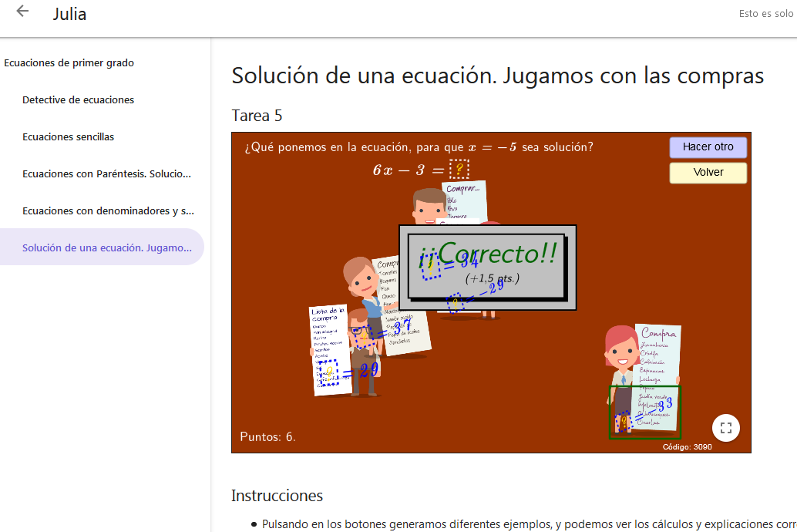Open Ecuaciones sencillas lesson
The height and width of the screenshot is (532, 797).
point(68,136)
